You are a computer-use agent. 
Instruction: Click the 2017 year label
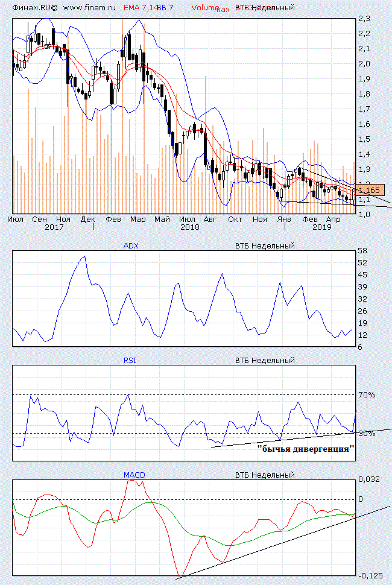(x=54, y=227)
